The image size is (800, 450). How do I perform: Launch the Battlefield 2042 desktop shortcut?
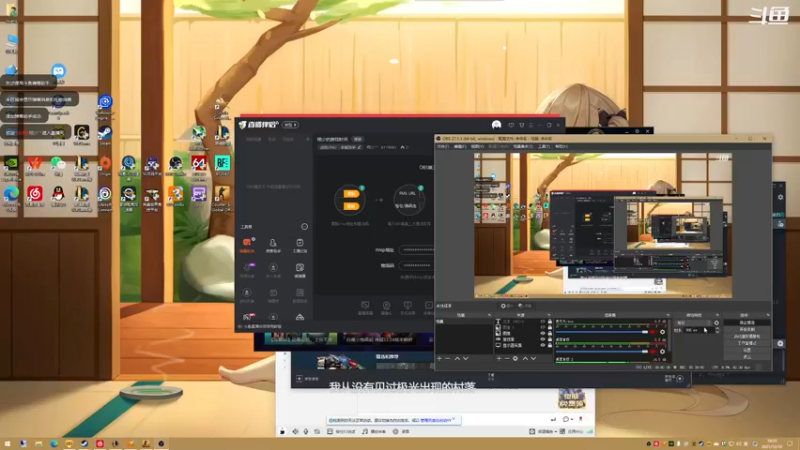[222, 163]
